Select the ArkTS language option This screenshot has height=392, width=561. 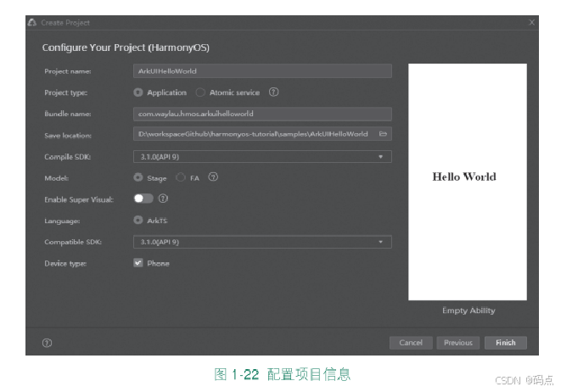[138, 220]
